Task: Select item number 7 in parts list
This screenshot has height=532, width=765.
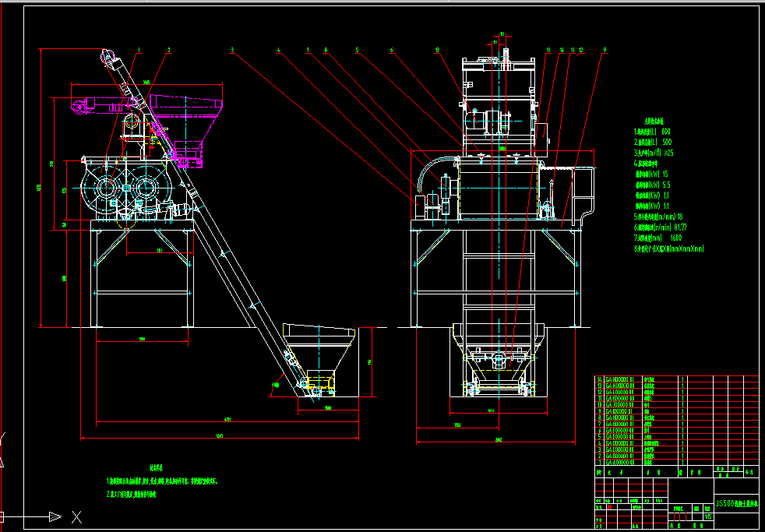Action: coord(600,424)
